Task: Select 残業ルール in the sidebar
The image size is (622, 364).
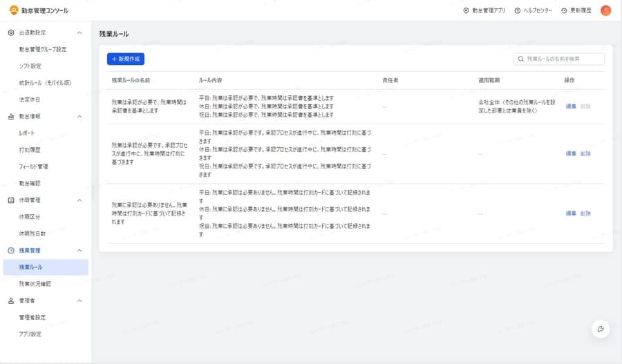Action: coord(46,267)
